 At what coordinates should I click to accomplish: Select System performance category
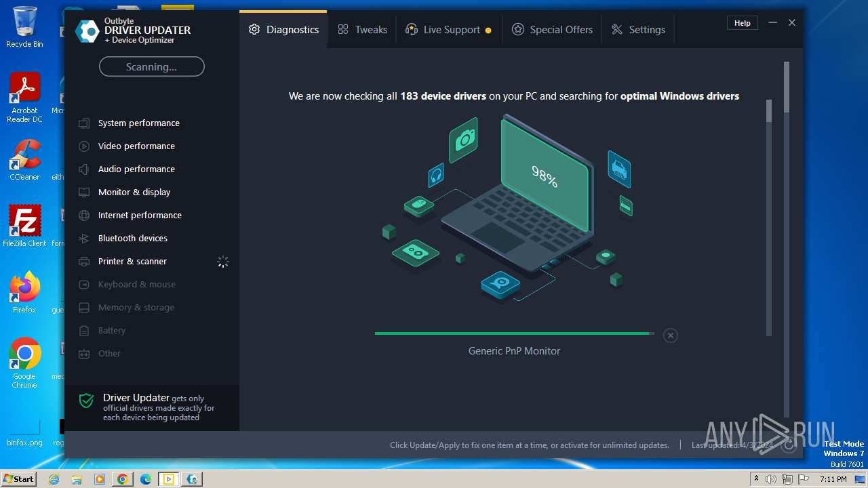[152, 123]
